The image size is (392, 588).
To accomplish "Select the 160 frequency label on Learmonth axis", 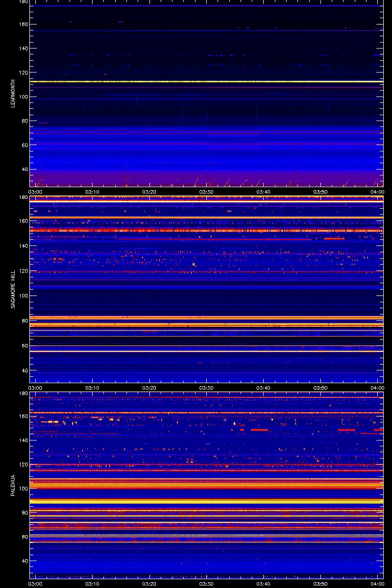I will point(23,24).
